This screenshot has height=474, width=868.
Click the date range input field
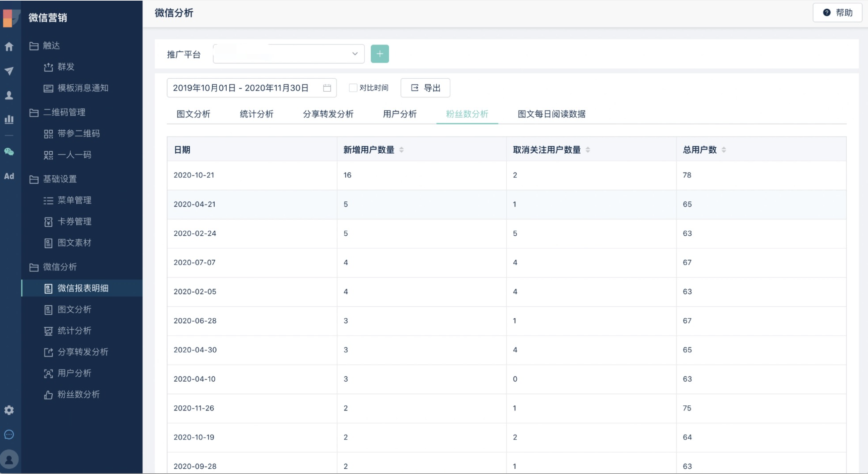252,88
